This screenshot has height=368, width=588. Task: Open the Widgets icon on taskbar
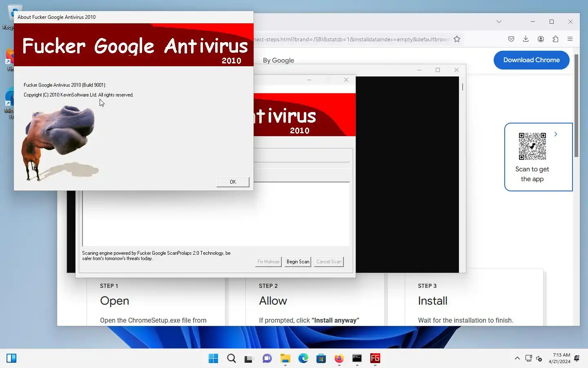11,359
